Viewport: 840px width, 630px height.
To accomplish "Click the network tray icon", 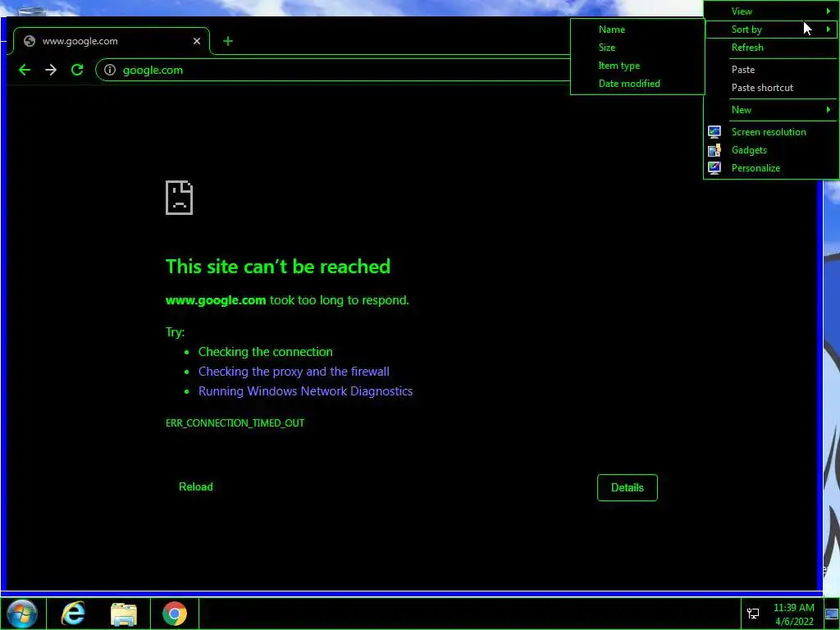I will point(753,614).
